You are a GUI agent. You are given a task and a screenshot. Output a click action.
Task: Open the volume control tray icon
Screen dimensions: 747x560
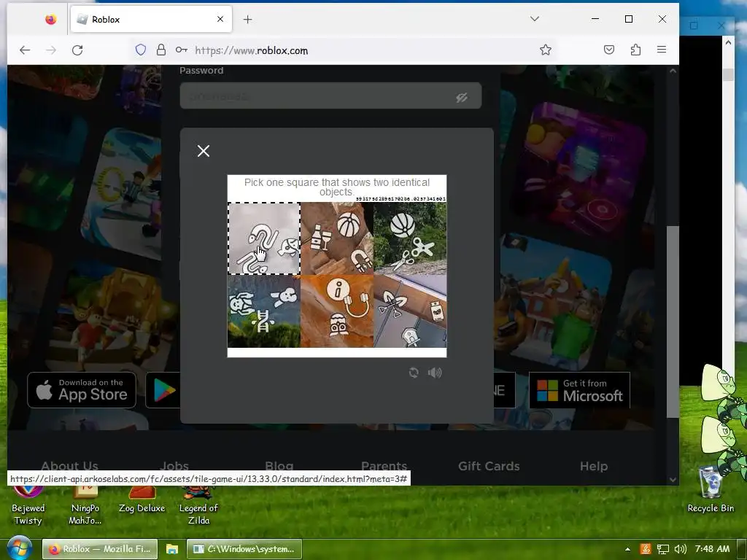tap(681, 549)
